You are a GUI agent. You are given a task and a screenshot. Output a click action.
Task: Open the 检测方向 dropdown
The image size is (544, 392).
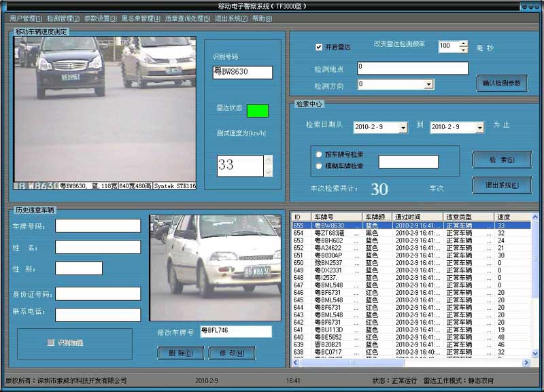428,84
